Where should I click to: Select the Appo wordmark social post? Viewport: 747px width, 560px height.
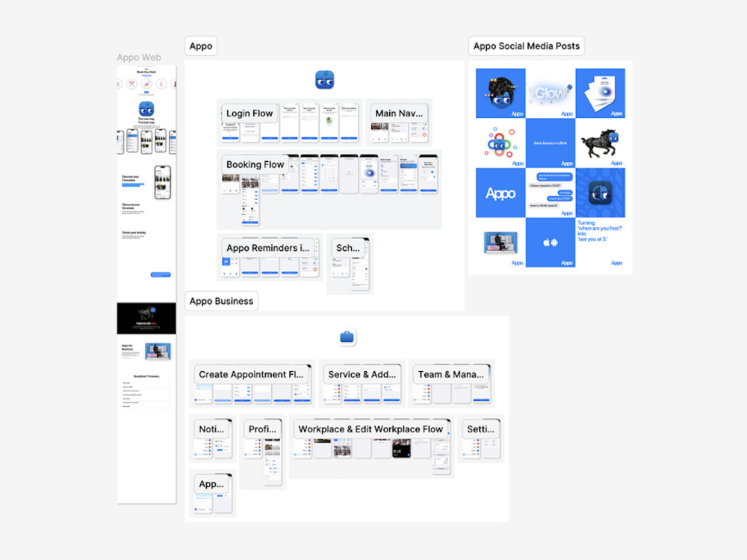coord(500,193)
